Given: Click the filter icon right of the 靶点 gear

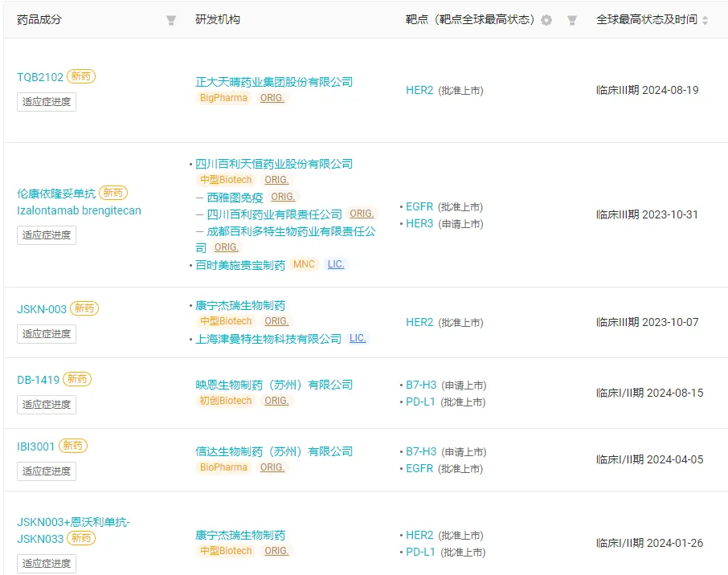Looking at the screenshot, I should (x=572, y=20).
